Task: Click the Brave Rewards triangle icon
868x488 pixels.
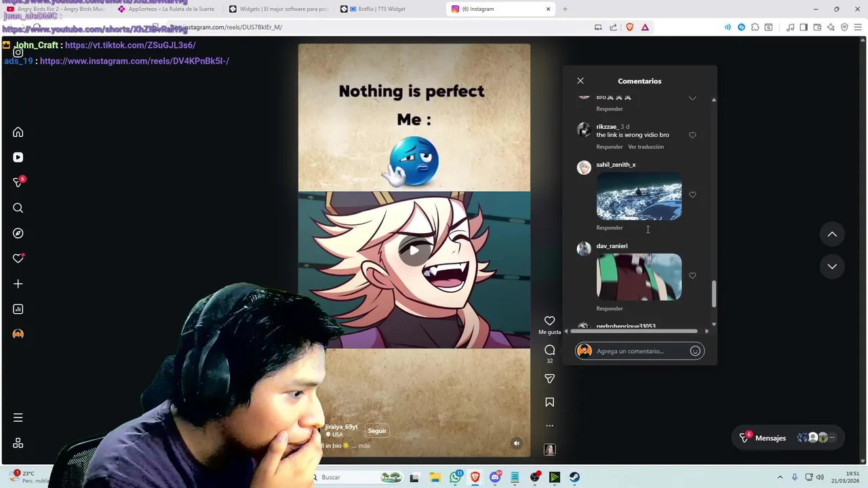Action: click(645, 27)
